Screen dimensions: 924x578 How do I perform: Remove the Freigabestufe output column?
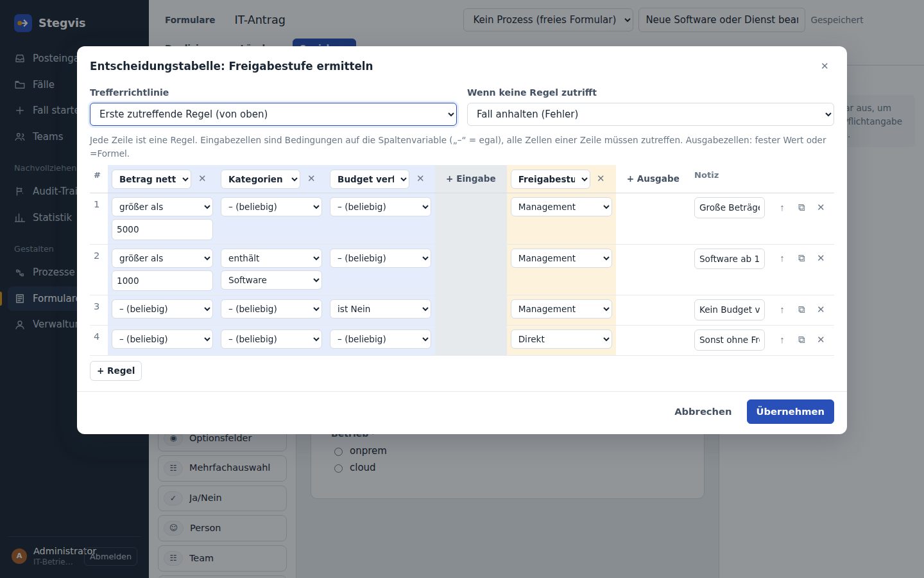(601, 179)
